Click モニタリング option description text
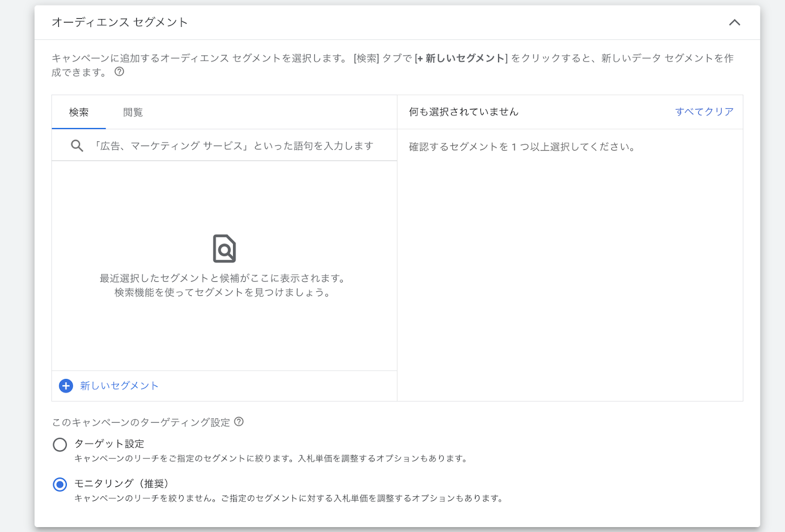This screenshot has width=785, height=532. click(289, 498)
